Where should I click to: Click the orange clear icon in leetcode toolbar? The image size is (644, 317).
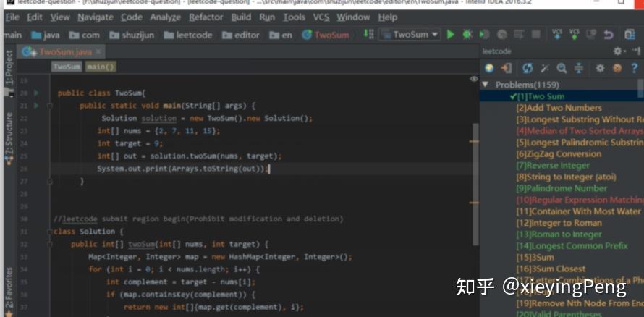(x=617, y=68)
